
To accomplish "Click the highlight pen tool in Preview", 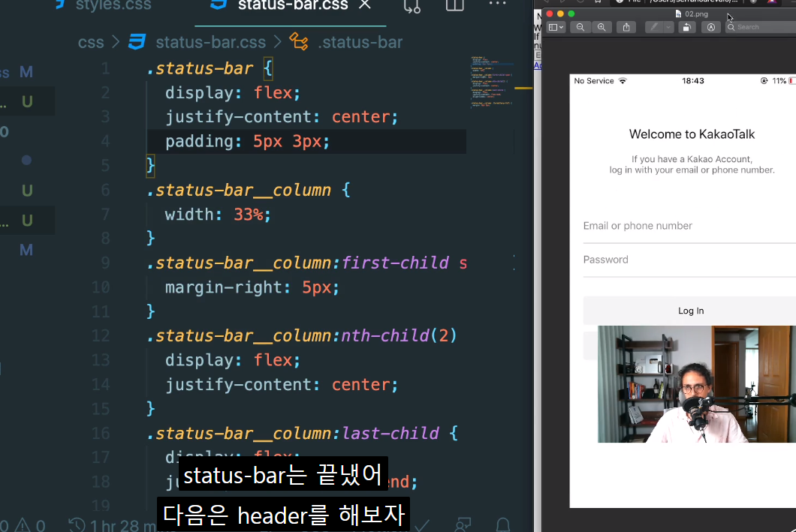I will tap(654, 27).
